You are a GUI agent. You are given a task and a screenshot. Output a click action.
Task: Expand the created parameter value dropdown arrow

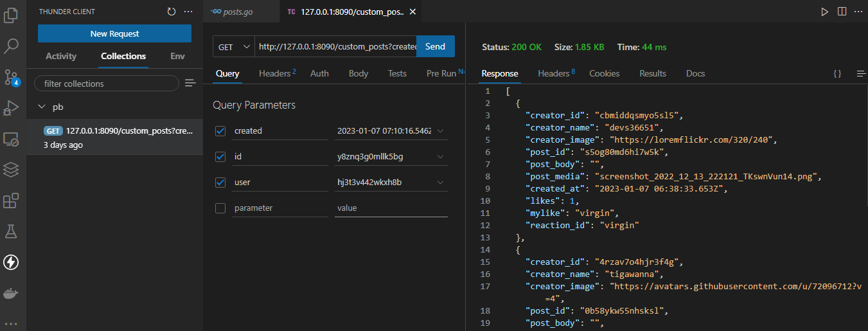click(x=440, y=130)
